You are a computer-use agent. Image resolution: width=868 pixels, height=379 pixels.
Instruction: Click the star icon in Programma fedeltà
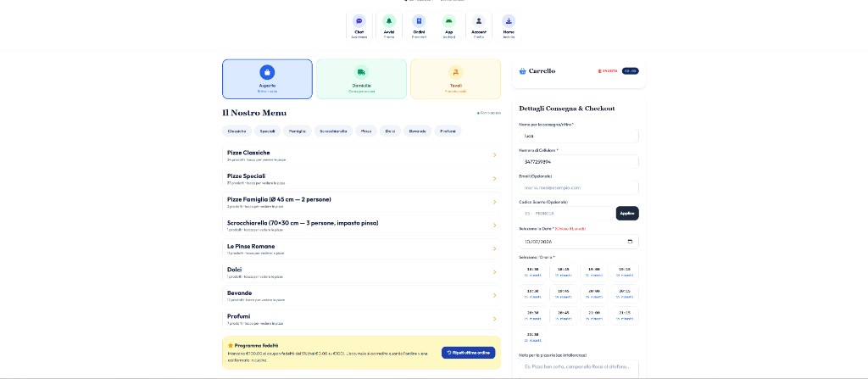point(231,345)
